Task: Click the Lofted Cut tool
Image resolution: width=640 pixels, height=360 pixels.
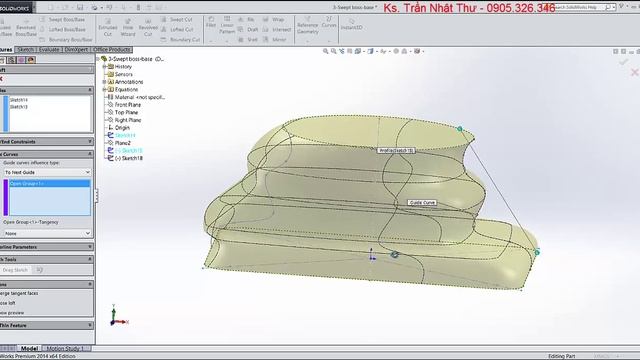Action: click(177, 29)
